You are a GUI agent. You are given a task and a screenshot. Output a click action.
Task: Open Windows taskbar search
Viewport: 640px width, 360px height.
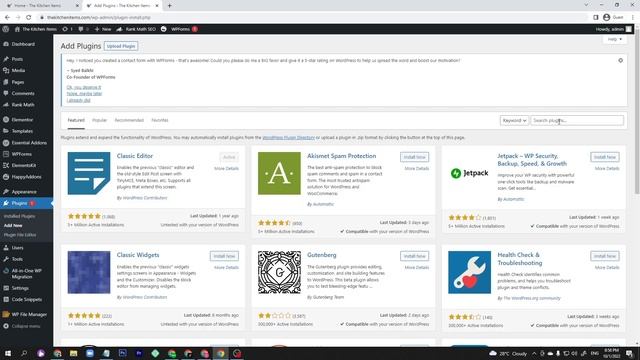[24, 353]
